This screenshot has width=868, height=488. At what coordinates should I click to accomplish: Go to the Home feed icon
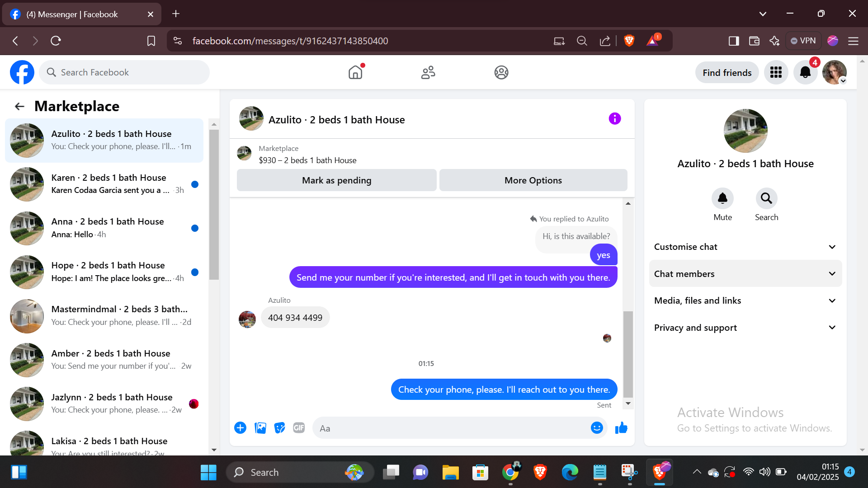(x=356, y=72)
